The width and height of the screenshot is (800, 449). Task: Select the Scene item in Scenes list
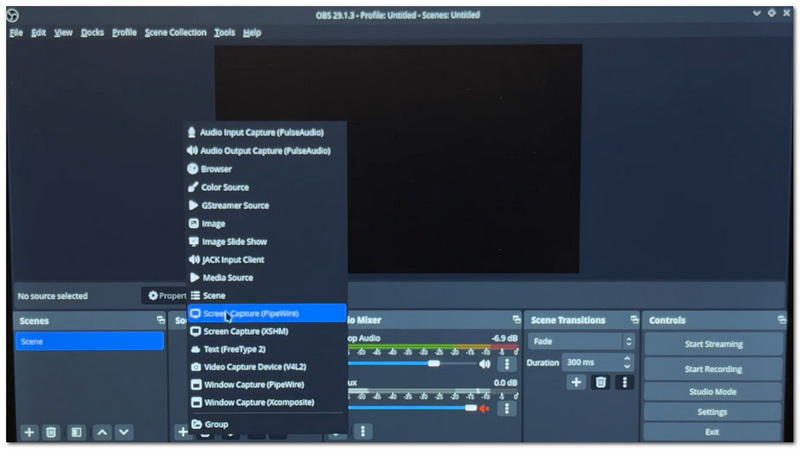coord(89,341)
